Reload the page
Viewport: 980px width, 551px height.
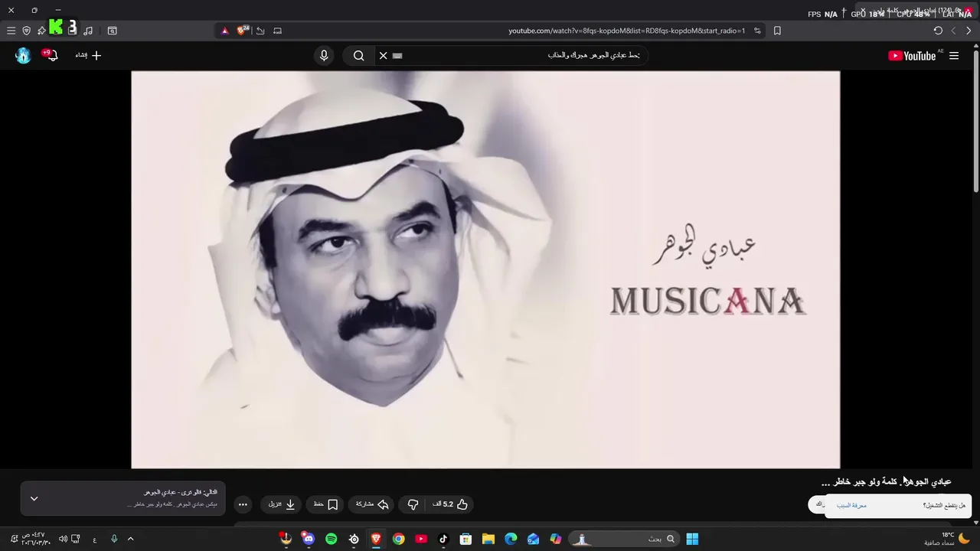938,31
